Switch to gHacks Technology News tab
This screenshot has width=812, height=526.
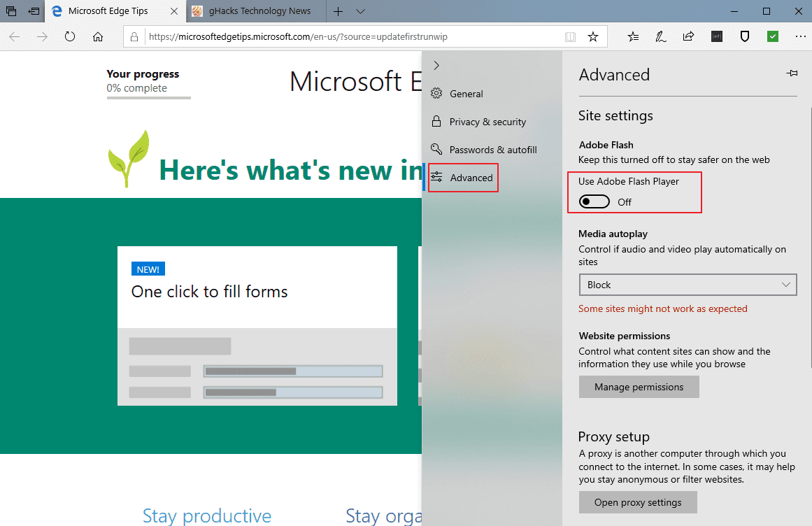point(256,11)
